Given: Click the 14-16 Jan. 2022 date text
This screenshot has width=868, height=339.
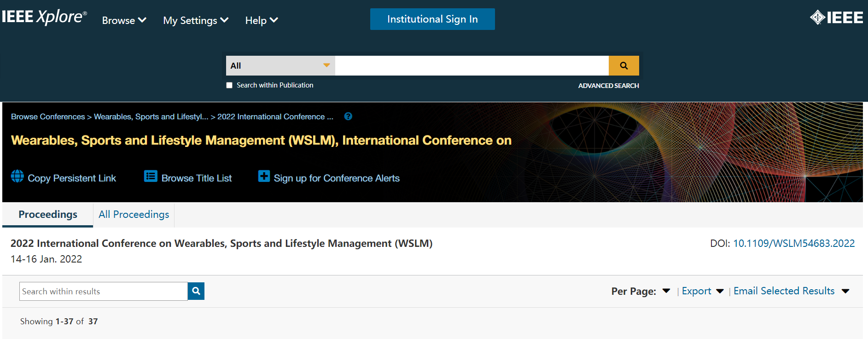Looking at the screenshot, I should tap(47, 259).
